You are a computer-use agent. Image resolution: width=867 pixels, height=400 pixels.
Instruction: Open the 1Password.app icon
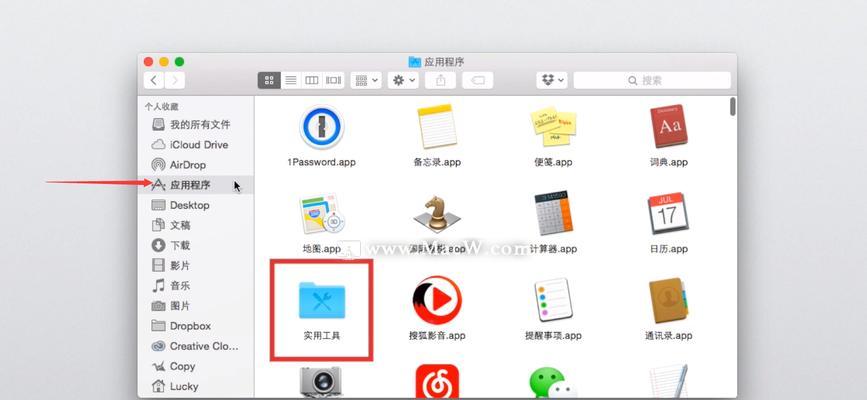[x=321, y=127]
